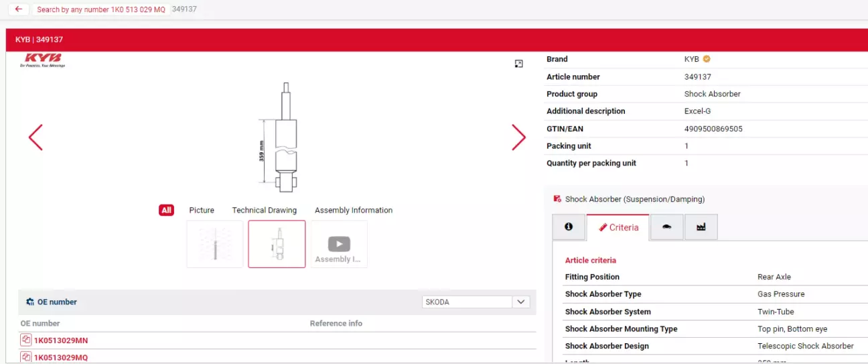
Task: Click the back arrow button
Action: [x=18, y=9]
